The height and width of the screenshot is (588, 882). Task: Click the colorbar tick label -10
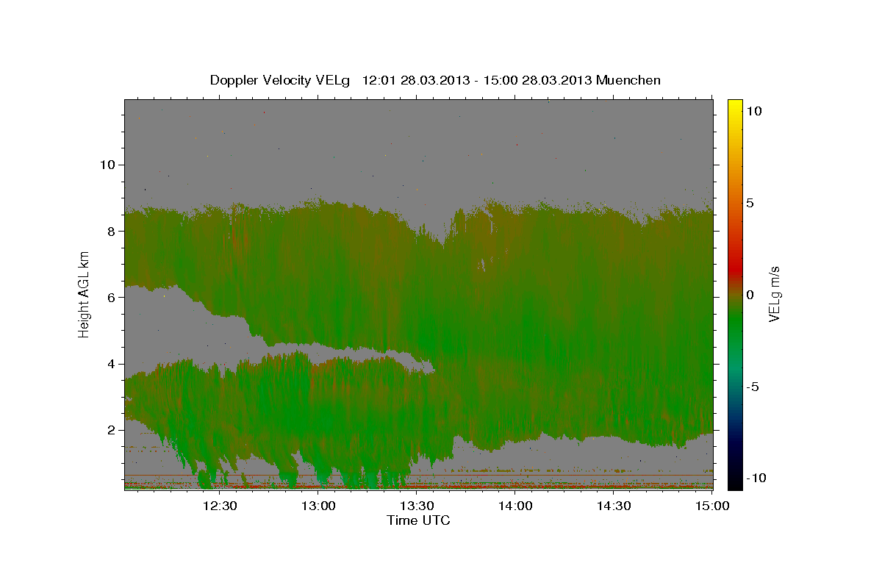point(756,478)
